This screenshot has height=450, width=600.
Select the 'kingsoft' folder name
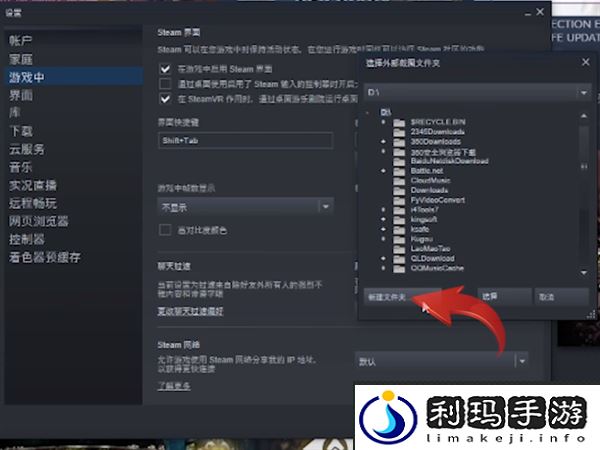tap(424, 220)
